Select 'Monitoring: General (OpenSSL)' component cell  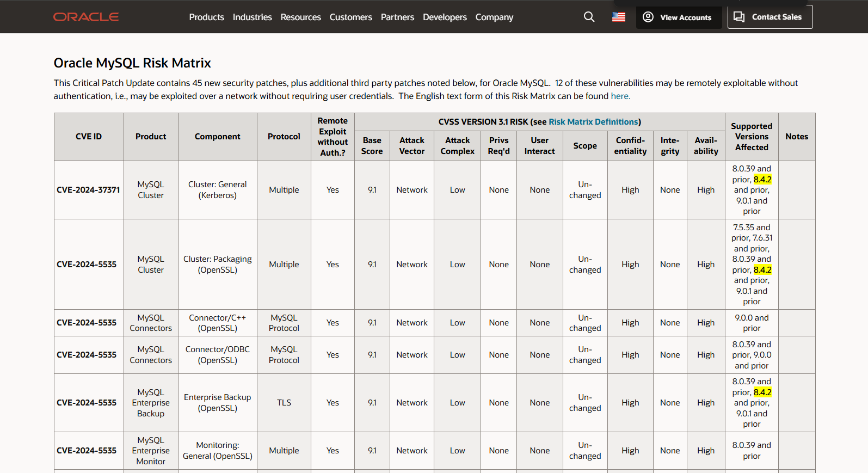[218, 451]
